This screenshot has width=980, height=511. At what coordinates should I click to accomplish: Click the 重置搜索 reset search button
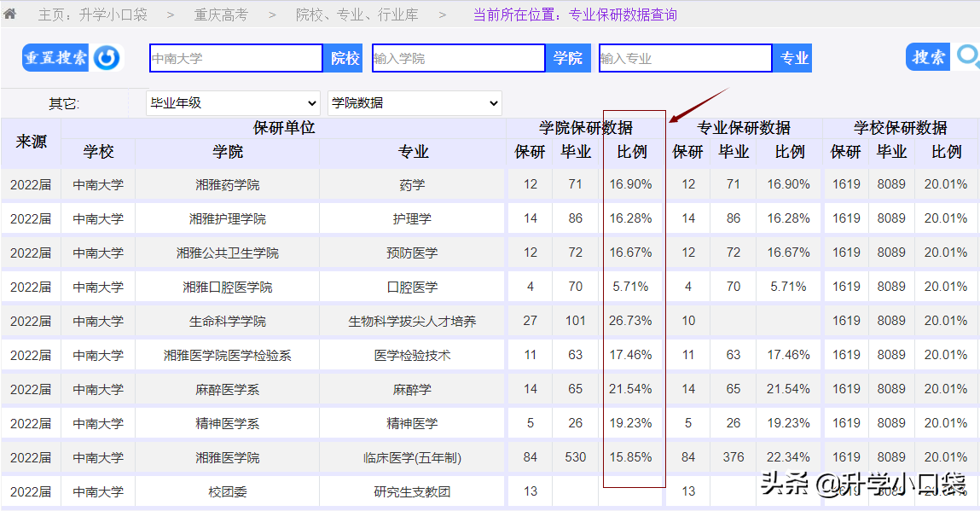(55, 57)
